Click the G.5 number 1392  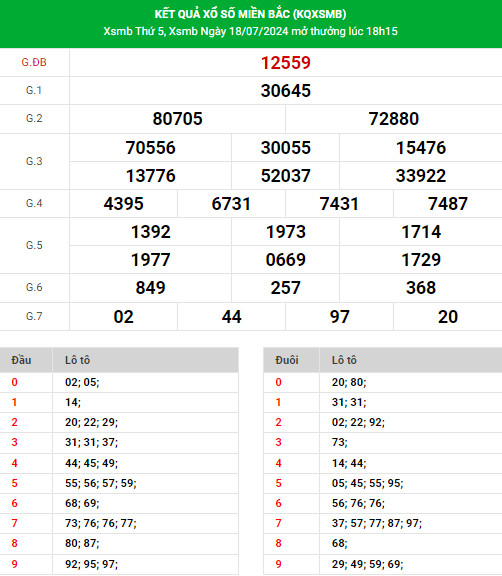(151, 232)
